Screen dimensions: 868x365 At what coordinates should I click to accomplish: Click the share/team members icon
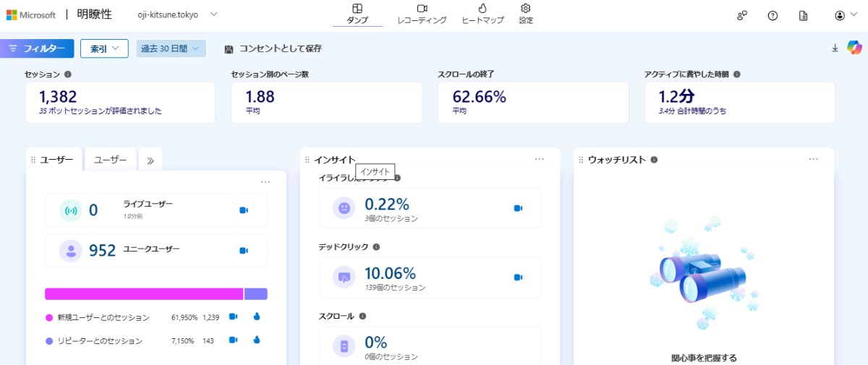pos(742,15)
